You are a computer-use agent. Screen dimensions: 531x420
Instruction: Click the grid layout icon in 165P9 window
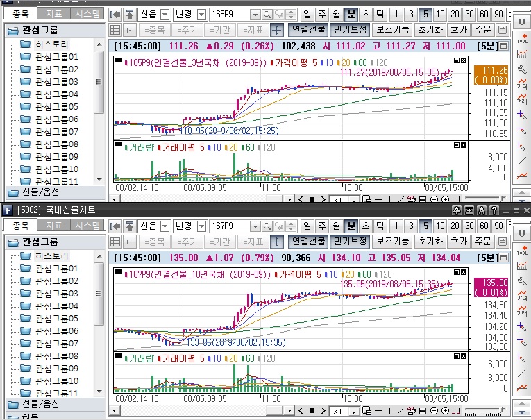pos(115,30)
